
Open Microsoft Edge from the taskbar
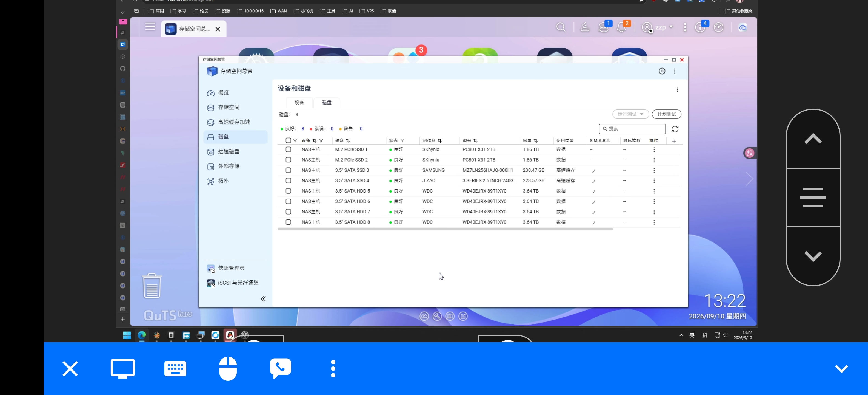(x=142, y=335)
